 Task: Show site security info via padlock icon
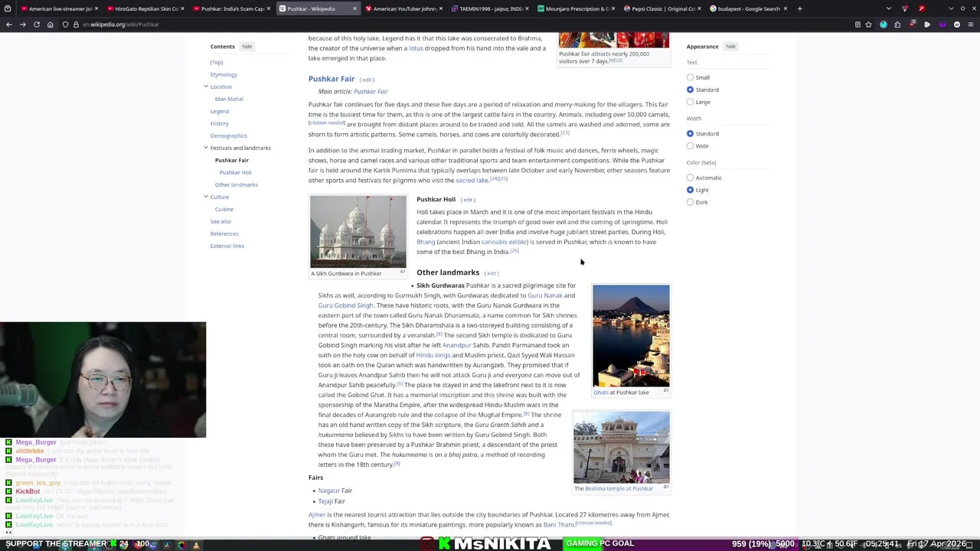tap(76, 24)
